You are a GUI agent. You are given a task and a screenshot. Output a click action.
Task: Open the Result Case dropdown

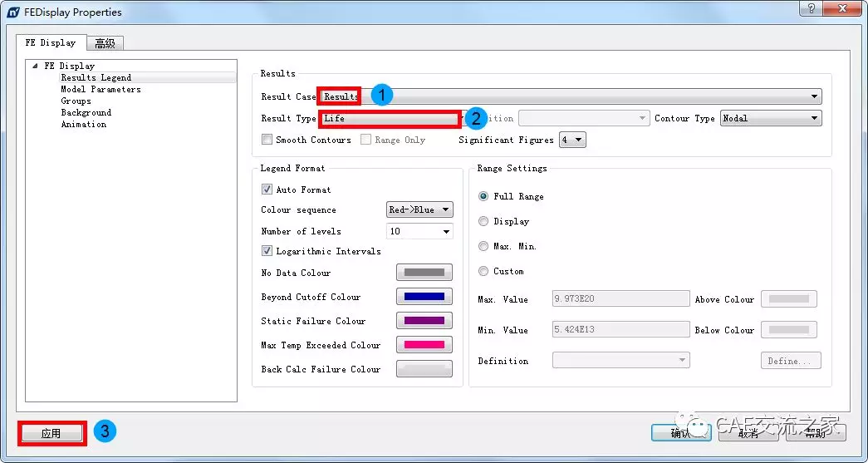(571, 96)
